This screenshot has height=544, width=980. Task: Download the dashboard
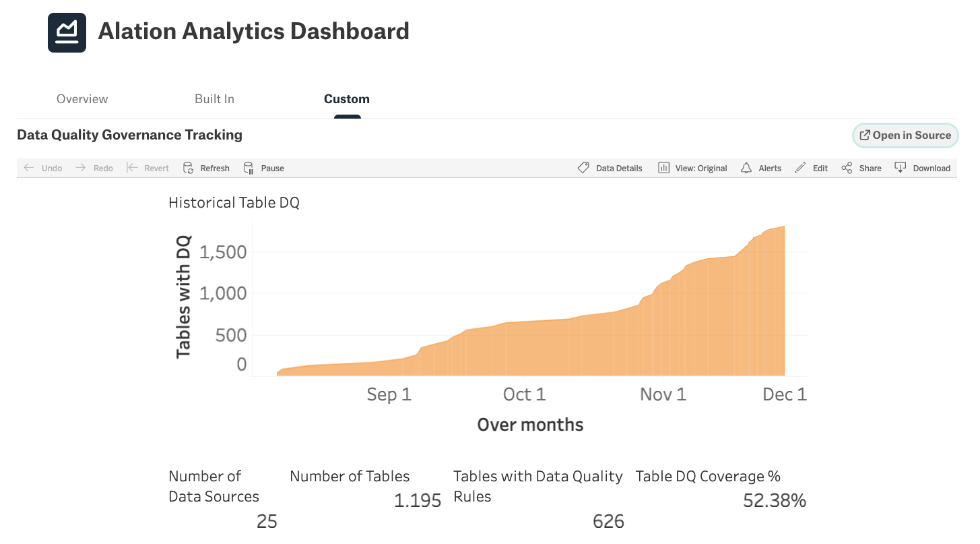coord(922,168)
